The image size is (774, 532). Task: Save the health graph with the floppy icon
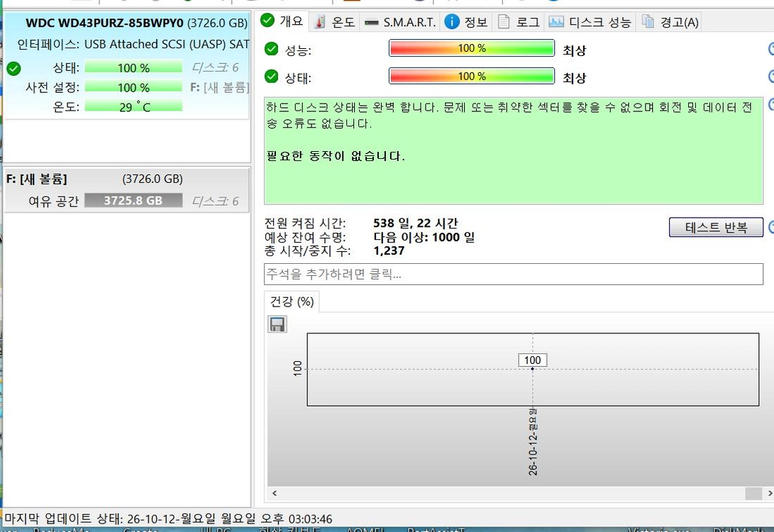[277, 324]
